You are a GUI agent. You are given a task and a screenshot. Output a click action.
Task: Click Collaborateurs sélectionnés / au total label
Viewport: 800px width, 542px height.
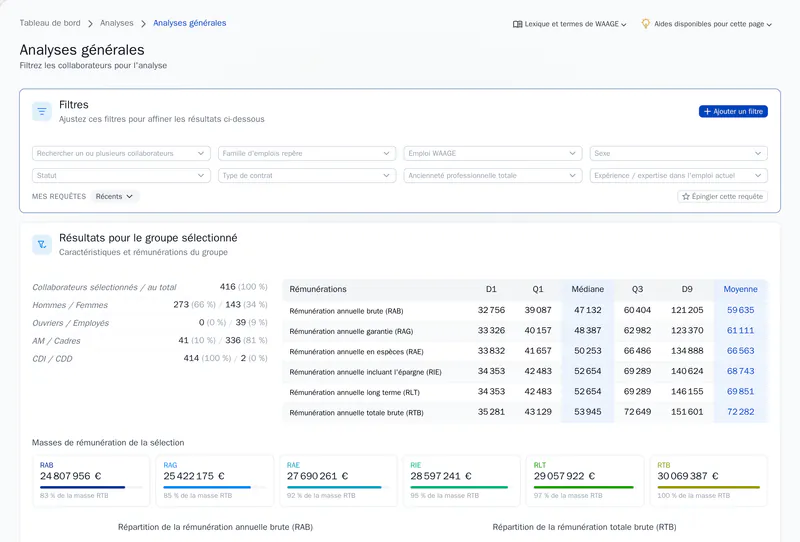[104, 287]
